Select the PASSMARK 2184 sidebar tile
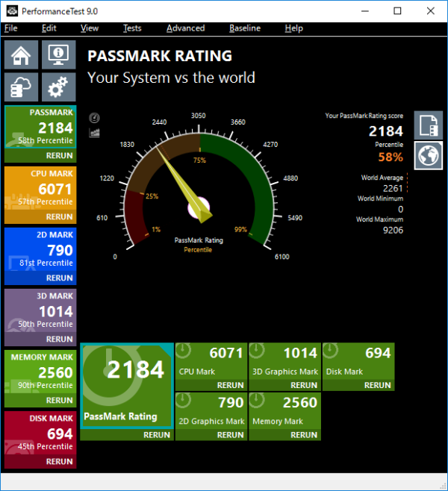Viewport: 448px width, 491px height. coord(40,127)
